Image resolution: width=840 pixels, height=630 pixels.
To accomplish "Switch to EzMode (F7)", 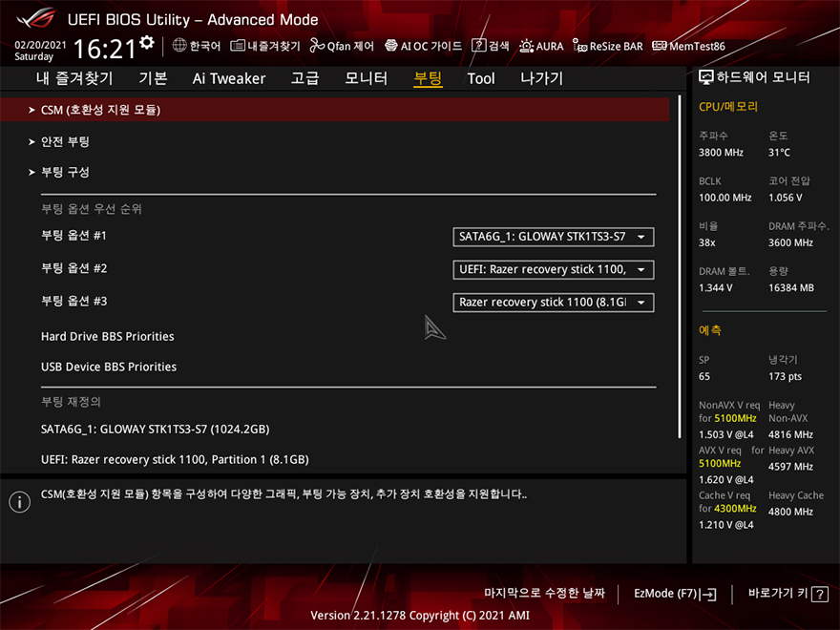I will 675,594.
